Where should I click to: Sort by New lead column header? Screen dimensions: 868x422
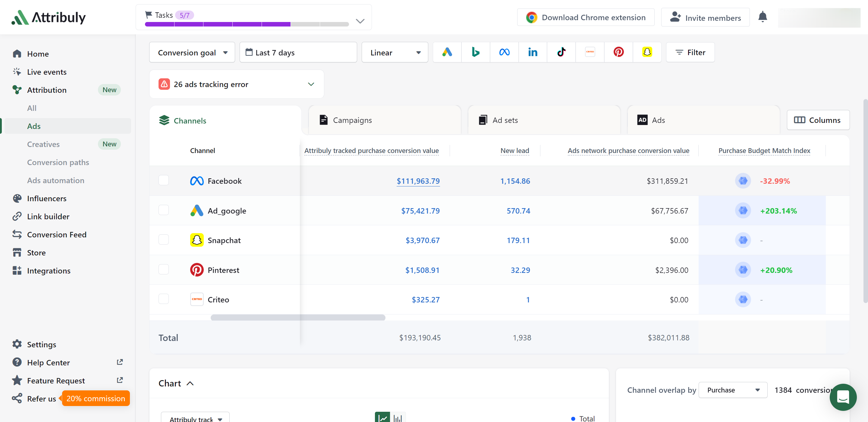[x=514, y=151]
